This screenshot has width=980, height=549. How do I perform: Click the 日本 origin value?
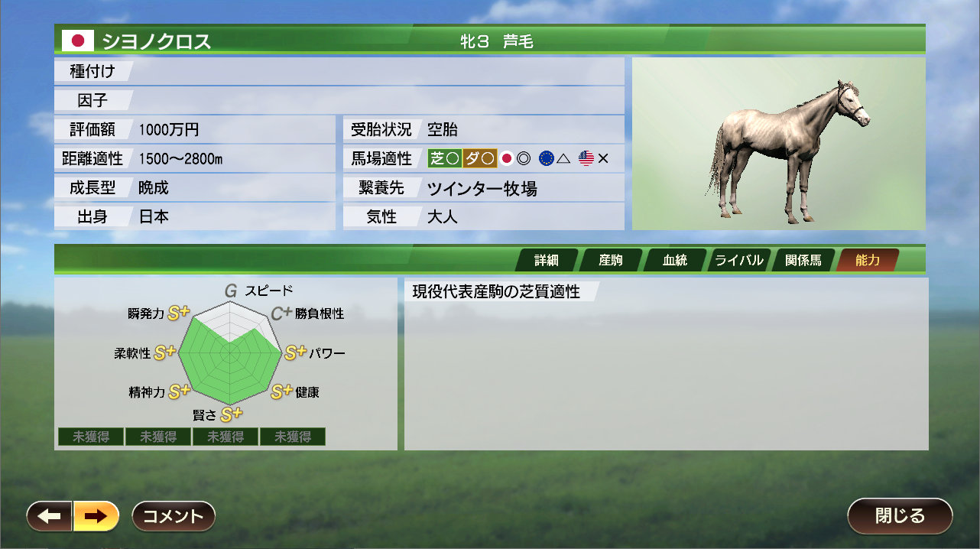(x=154, y=216)
